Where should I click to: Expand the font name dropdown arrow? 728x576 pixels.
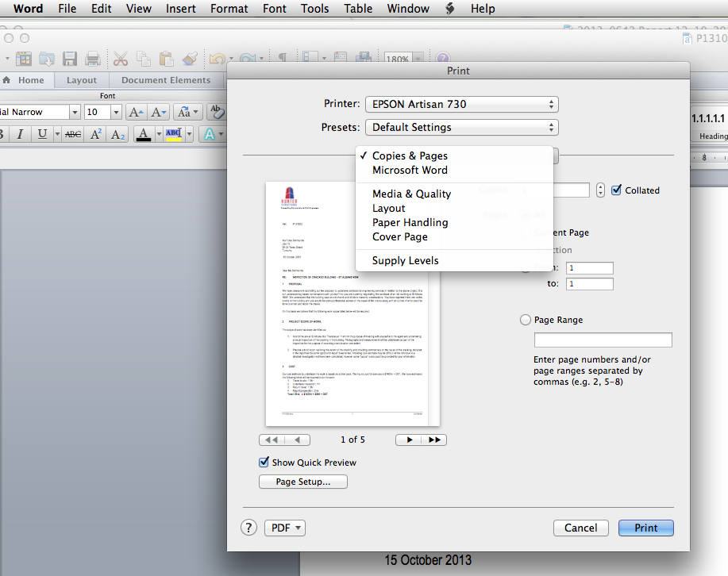75,112
